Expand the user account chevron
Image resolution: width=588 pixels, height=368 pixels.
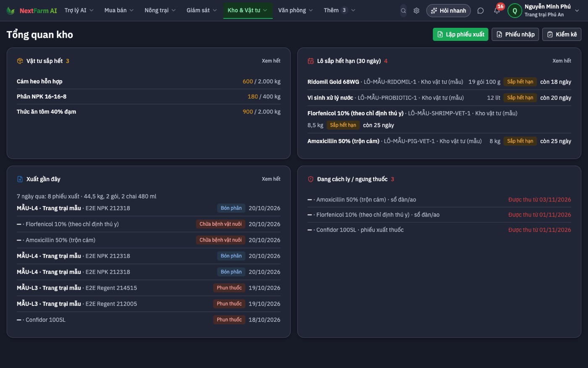pos(577,11)
